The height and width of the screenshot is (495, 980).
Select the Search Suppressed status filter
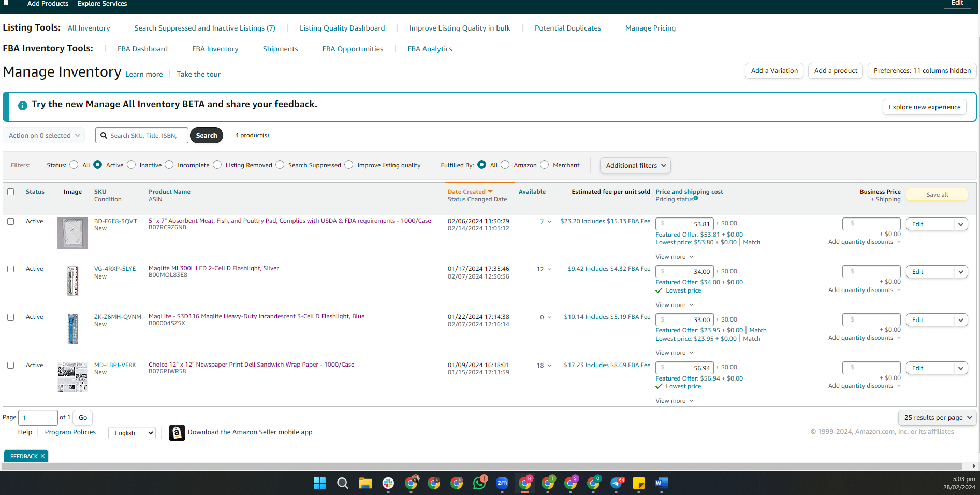280,165
